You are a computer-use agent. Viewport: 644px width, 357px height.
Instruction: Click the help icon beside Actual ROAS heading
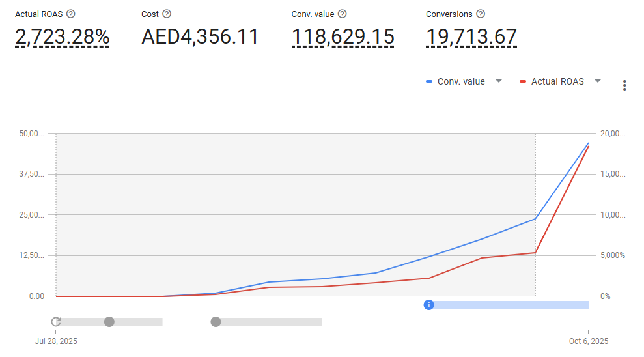pyautogui.click(x=71, y=14)
